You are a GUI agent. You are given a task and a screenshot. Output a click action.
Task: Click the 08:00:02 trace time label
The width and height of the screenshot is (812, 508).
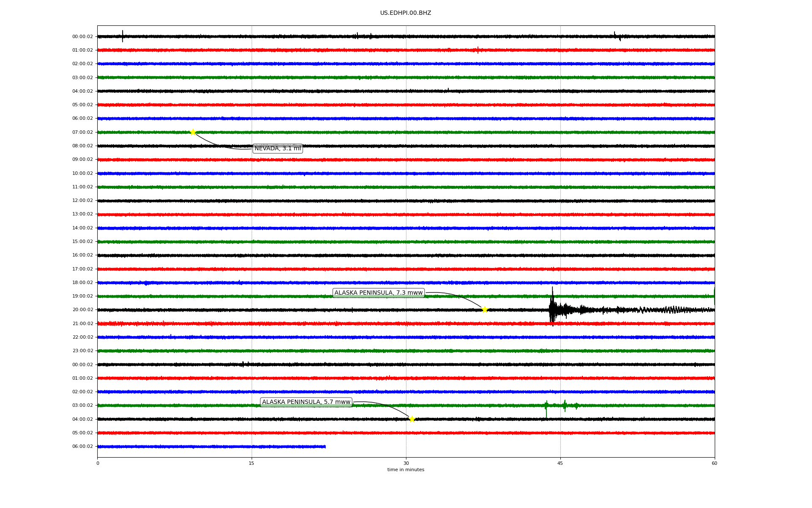point(82,146)
